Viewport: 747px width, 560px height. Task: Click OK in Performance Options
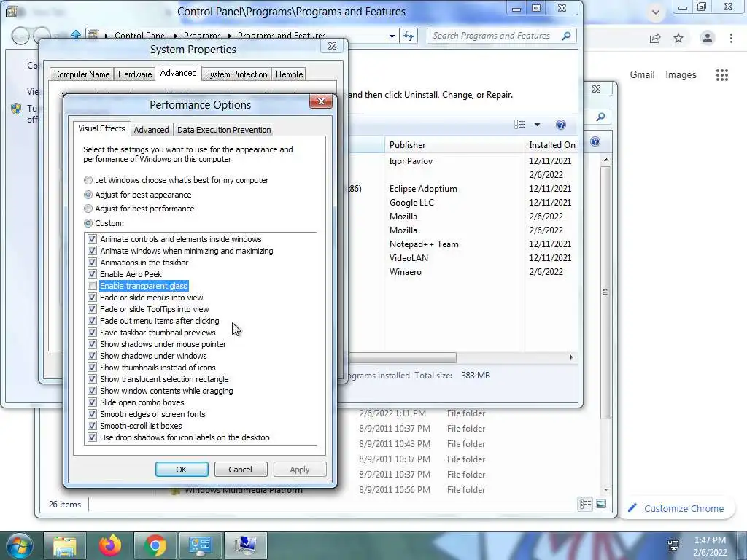tap(182, 470)
